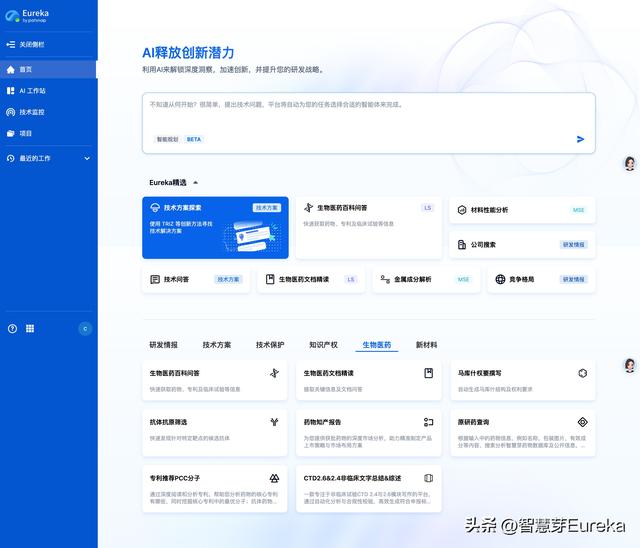Click the 关闭侧栏 collapse sidebar icon

click(11, 44)
